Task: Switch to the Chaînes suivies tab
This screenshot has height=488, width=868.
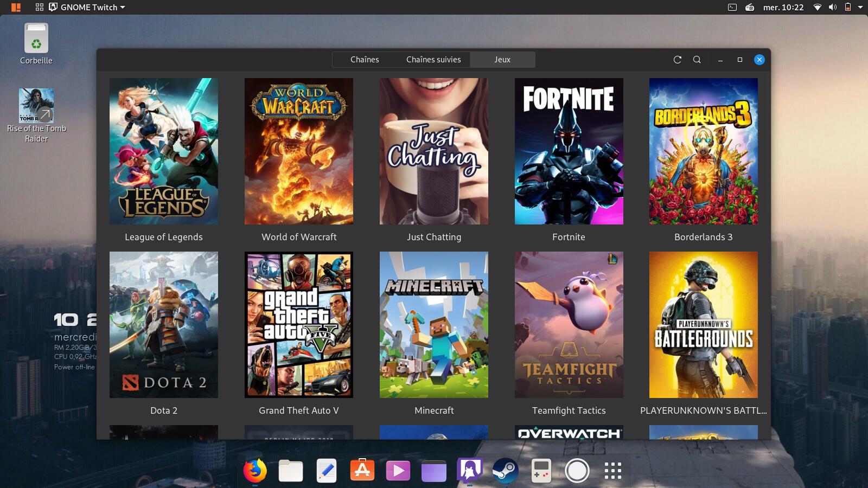Action: tap(433, 60)
